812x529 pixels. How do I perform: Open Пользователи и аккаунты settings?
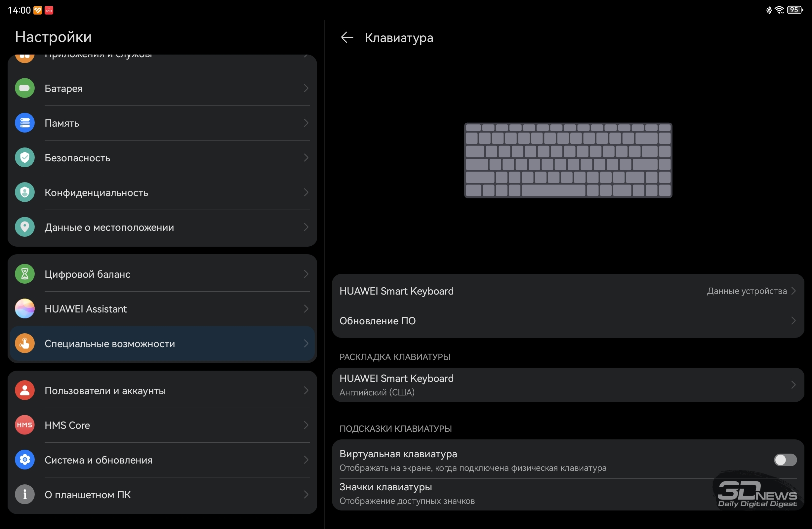pos(162,390)
